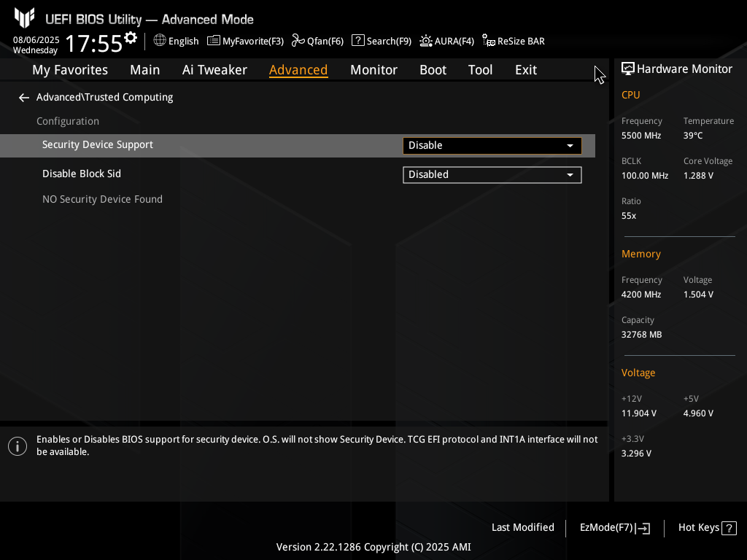
Task: Open Disable Block Sid dropdown
Action: pyautogui.click(x=492, y=175)
